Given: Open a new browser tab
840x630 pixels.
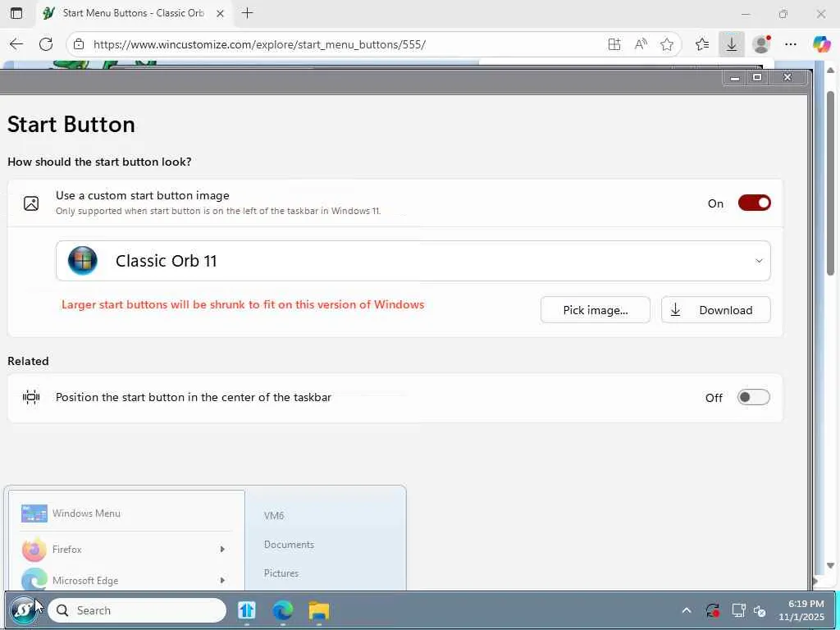Looking at the screenshot, I should [247, 13].
